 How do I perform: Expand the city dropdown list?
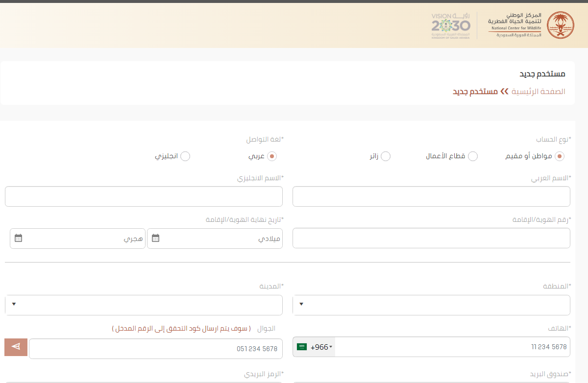[144, 305]
